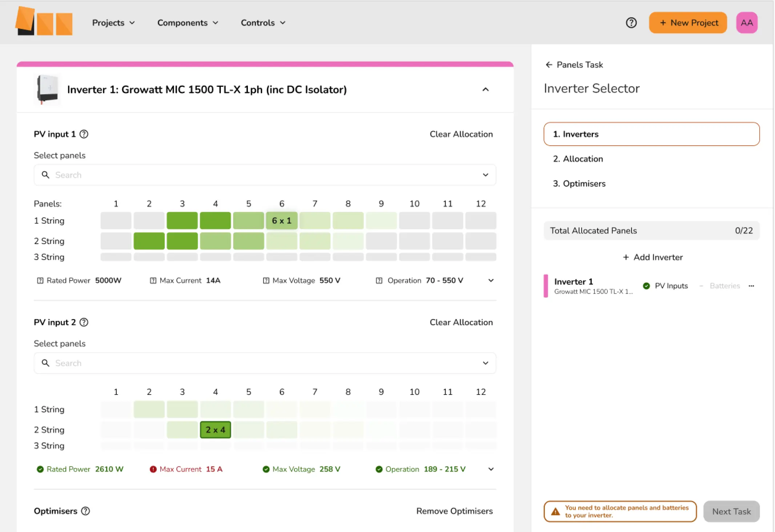Select PV input 1, 2 String, 5 panels cell
The width and height of the screenshot is (775, 532).
[249, 241]
